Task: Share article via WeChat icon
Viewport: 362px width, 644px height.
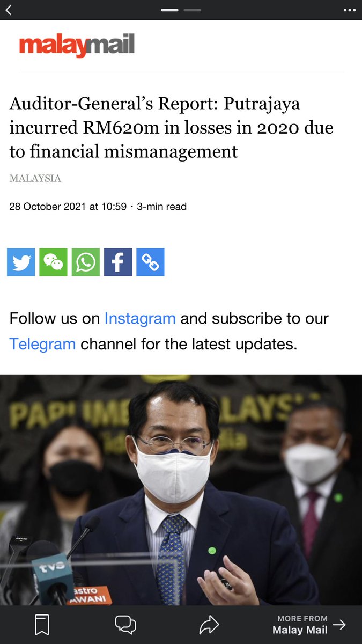Action: (x=53, y=262)
